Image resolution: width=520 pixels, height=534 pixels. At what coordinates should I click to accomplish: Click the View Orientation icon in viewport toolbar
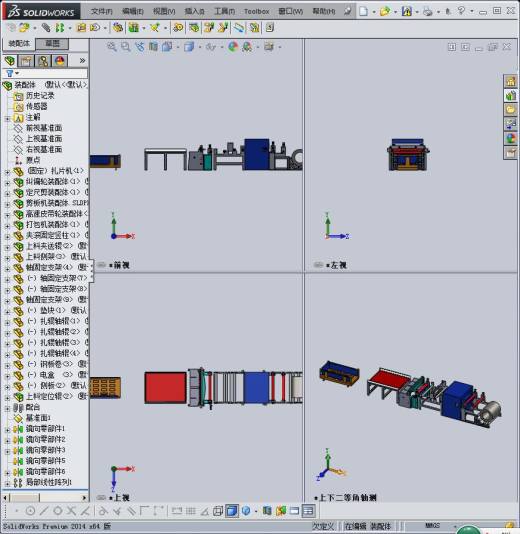pyautogui.click(x=167, y=47)
